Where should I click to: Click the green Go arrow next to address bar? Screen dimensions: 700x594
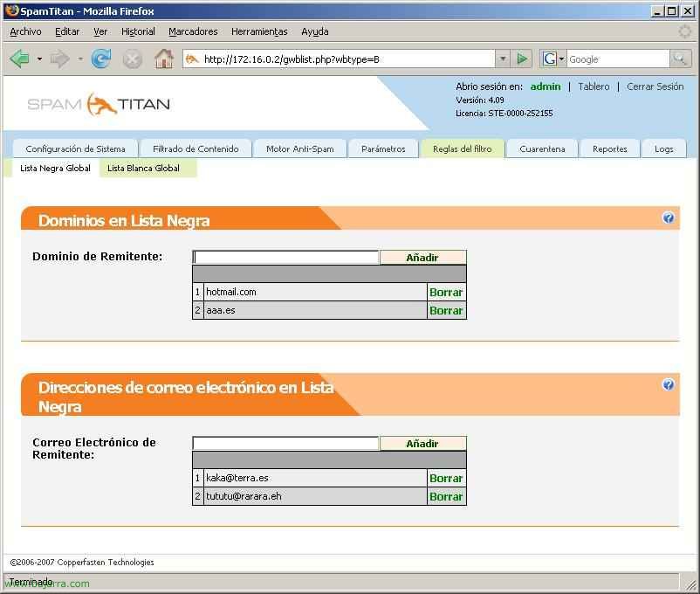(x=521, y=59)
